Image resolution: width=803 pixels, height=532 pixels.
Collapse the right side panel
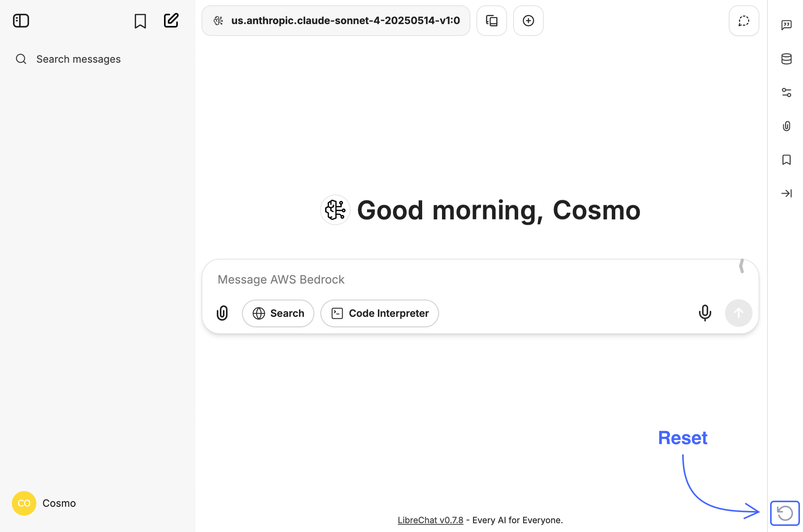coord(786,193)
